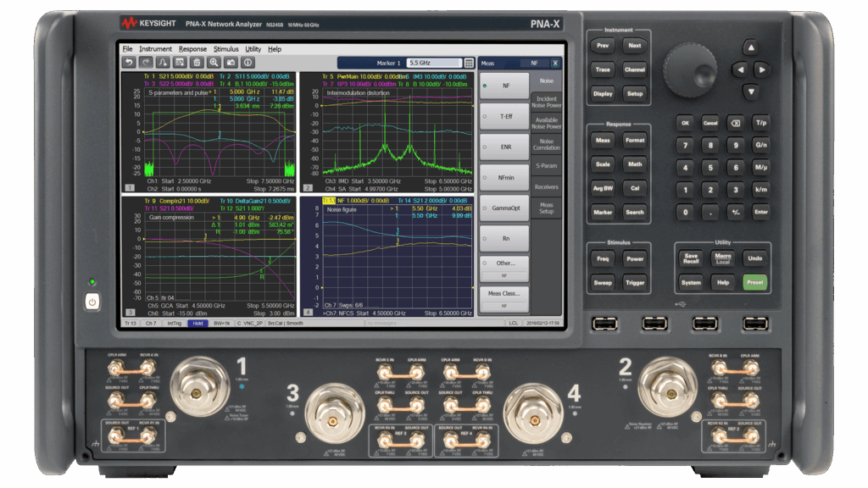Click the Next hardkey in the Instrument group
The image size is (868, 488).
coord(635,46)
